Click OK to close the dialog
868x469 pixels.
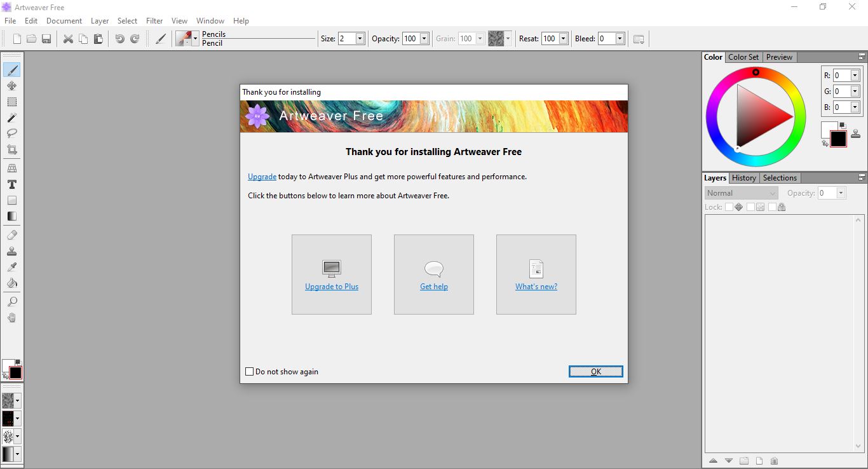(x=596, y=372)
